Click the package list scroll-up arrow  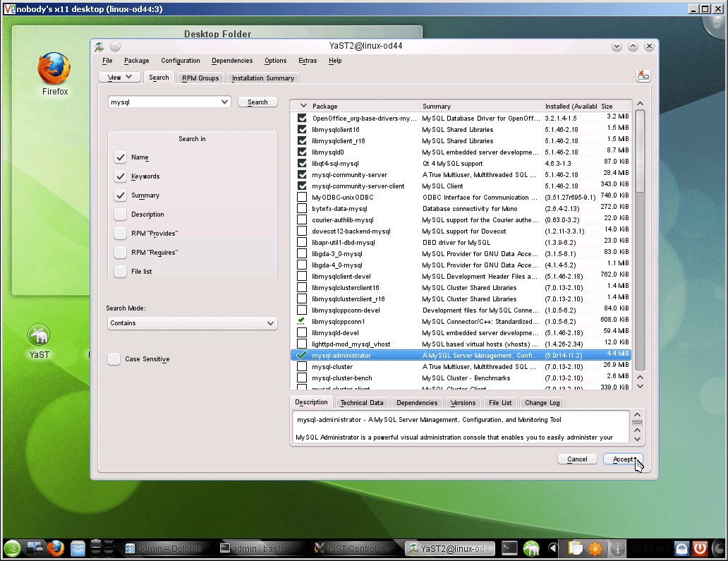click(640, 104)
